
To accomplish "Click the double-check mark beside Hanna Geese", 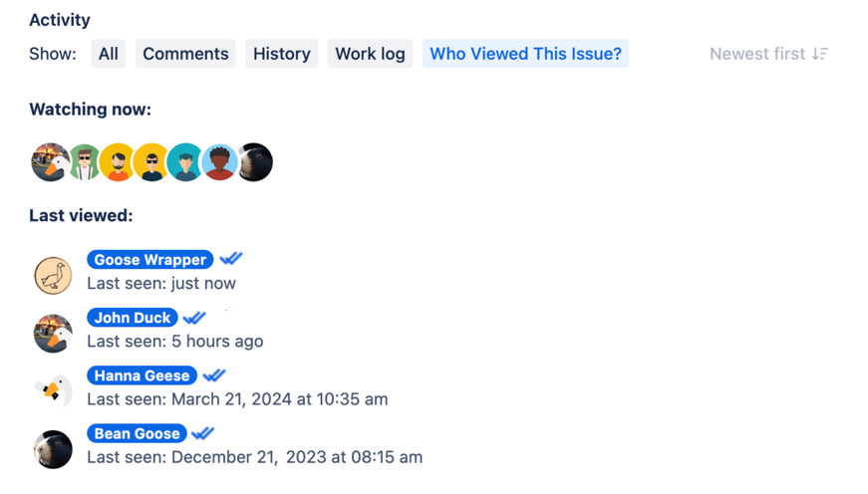I will (214, 375).
